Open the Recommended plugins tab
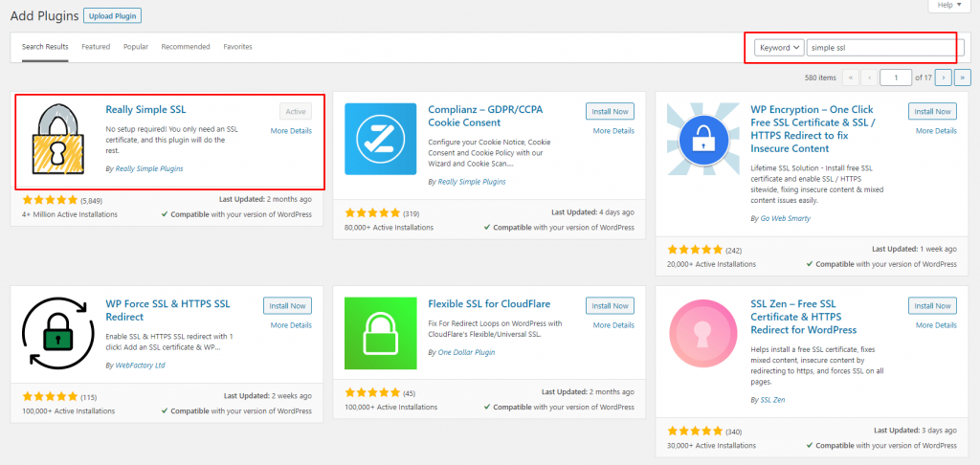The height and width of the screenshot is (465, 980). 186,47
